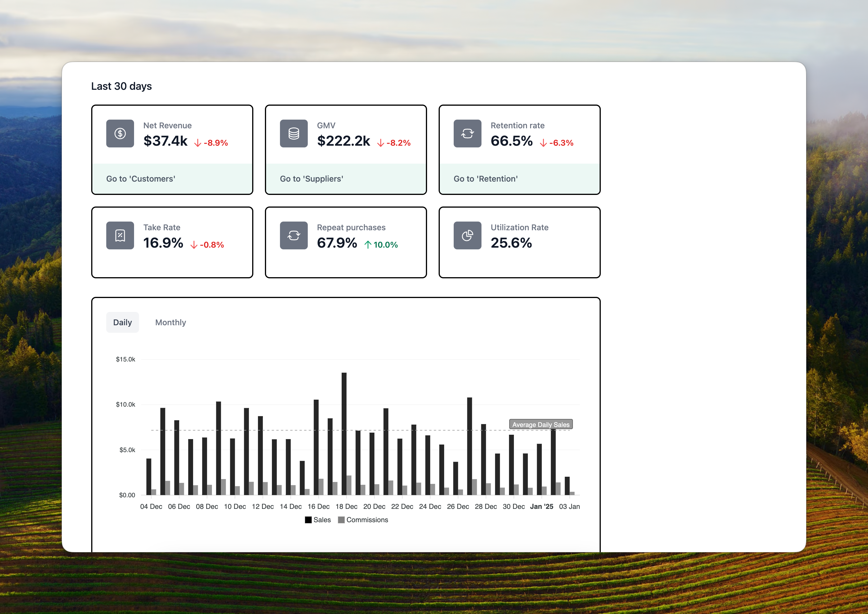Click the Utilization Rate pie chart icon
Viewport: 868px width, 614px height.
467,235
